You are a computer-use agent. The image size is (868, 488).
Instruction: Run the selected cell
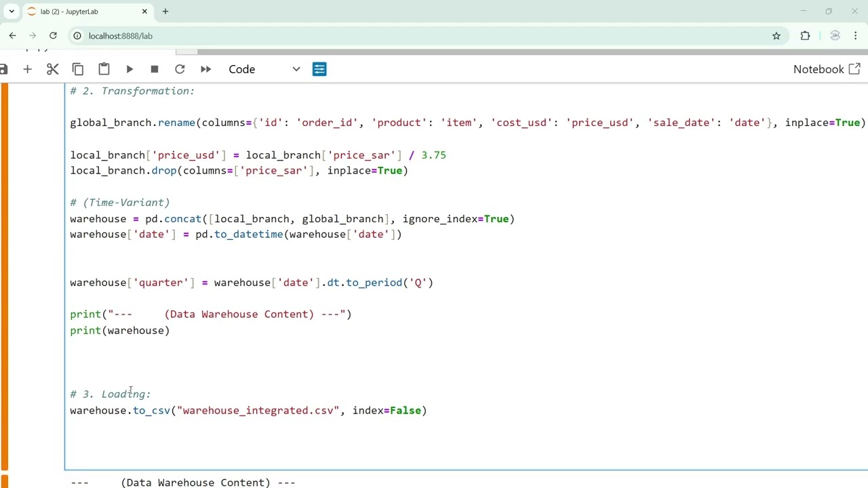coord(130,69)
